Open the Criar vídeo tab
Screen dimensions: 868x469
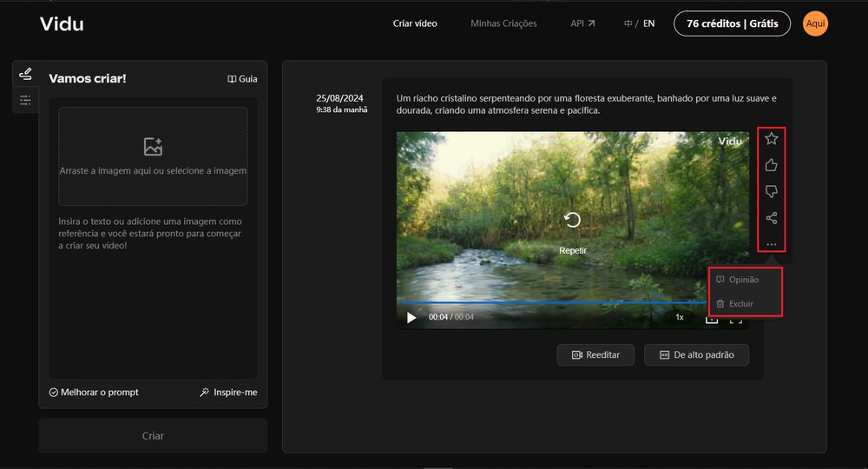point(415,23)
